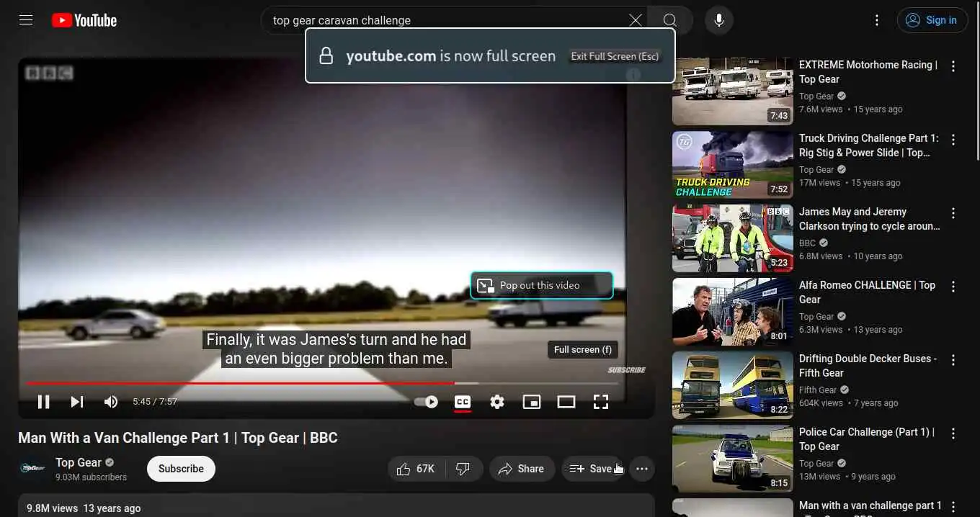Open the video info card icon
Screen dimensions: 980x517
coord(633,74)
